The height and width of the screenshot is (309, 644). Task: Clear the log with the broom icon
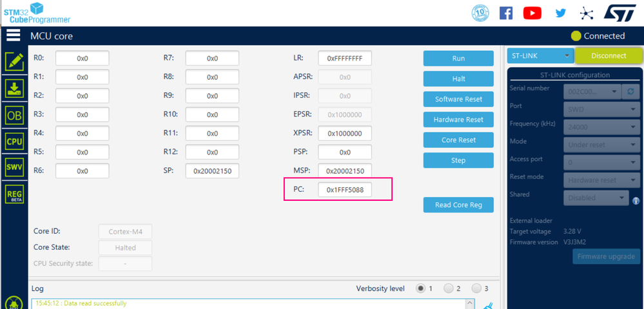point(489,305)
